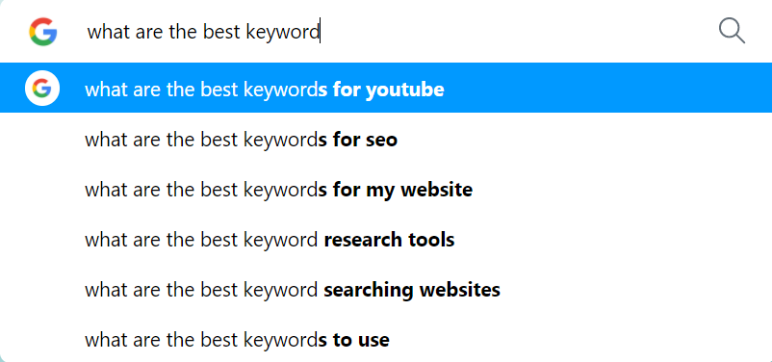Click the bold 'searching websites' completion text
Screen dimensions: 772x362
click(x=412, y=290)
